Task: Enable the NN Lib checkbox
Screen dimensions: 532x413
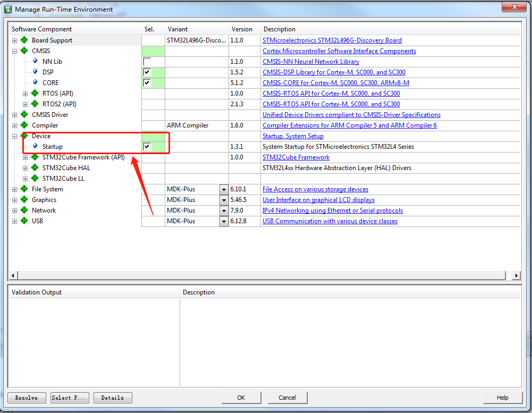Action: 147,61
